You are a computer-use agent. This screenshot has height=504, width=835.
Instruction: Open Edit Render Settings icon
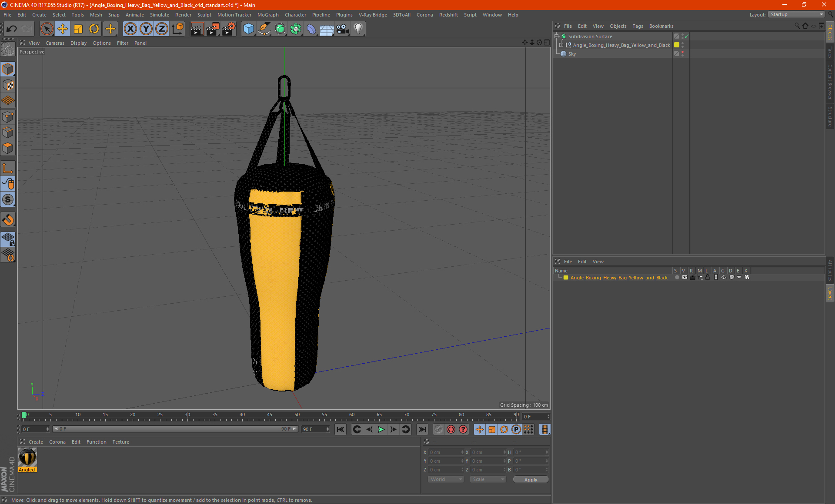228,29
